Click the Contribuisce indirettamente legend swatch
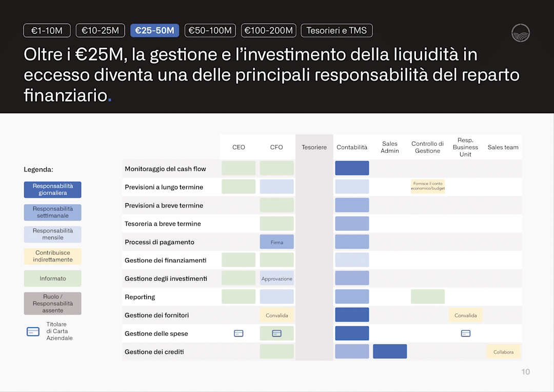Viewport: 554px width, 392px height. 53,256
